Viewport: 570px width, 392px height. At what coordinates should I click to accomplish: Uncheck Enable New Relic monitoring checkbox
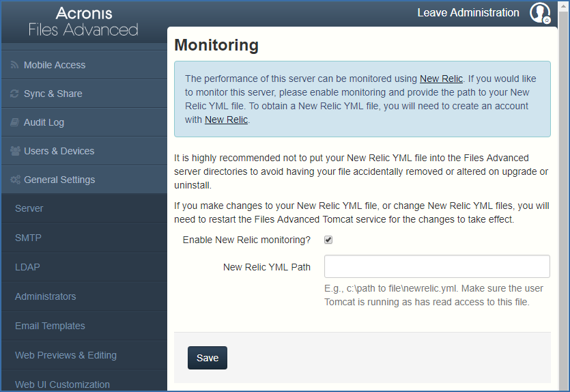[x=328, y=240]
